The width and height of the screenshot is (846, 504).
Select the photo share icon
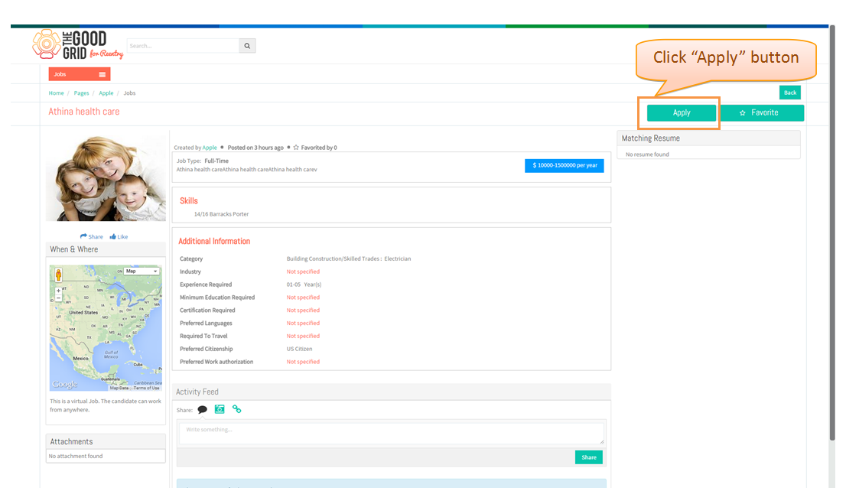[x=220, y=409]
